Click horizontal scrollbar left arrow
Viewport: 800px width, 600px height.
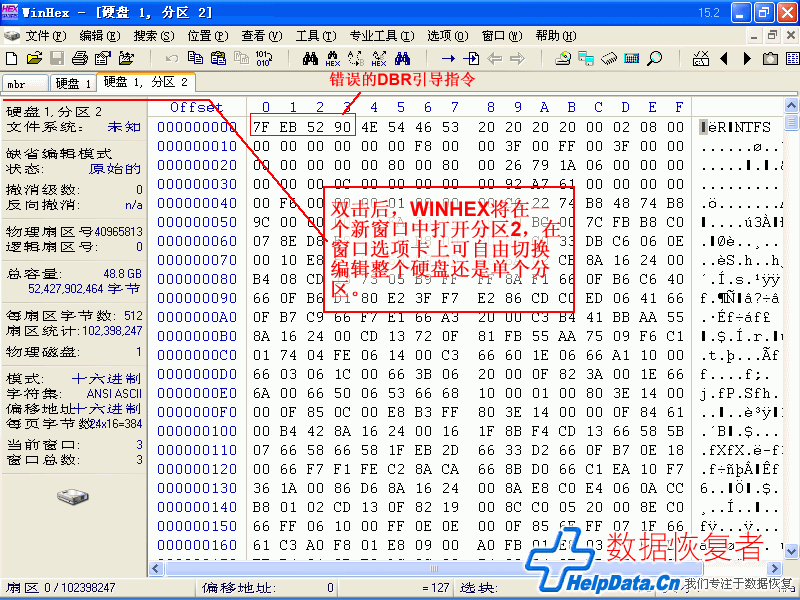point(156,568)
